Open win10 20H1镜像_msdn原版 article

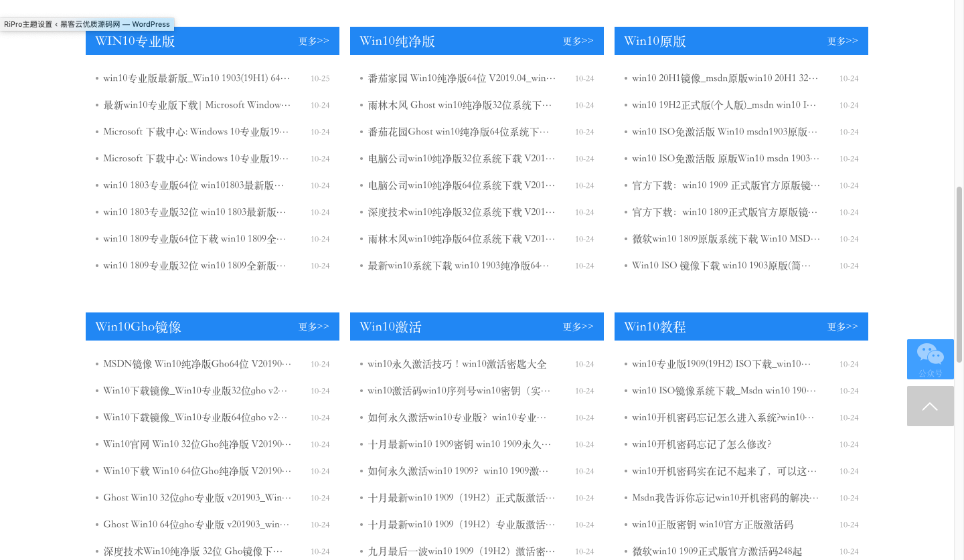[725, 78]
